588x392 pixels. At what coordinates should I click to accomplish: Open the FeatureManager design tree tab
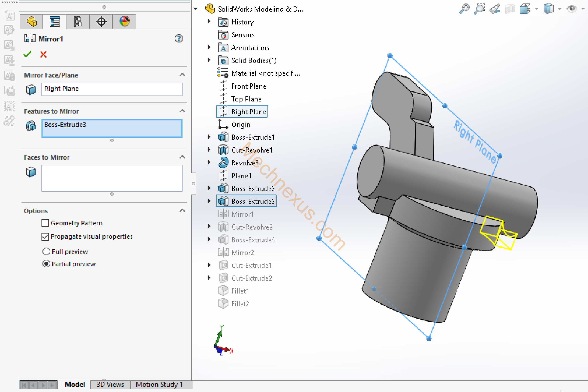click(32, 22)
